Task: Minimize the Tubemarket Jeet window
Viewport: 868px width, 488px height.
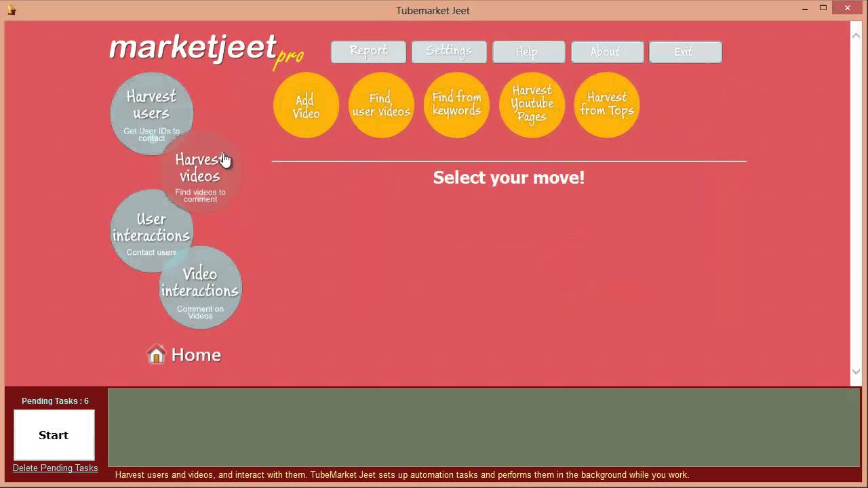Action: pyautogui.click(x=805, y=9)
